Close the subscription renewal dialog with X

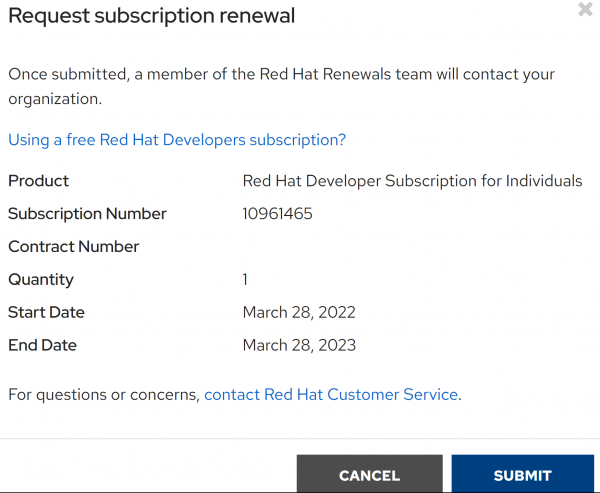click(x=585, y=10)
